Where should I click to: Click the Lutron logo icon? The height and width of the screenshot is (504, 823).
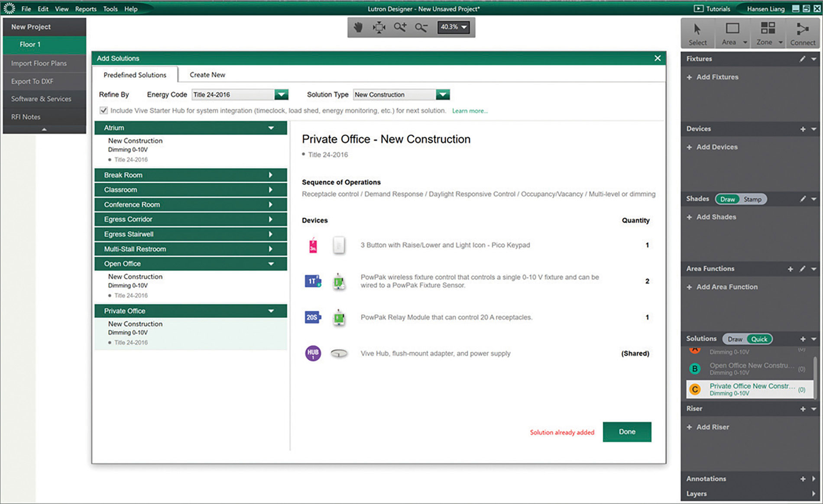click(x=9, y=8)
